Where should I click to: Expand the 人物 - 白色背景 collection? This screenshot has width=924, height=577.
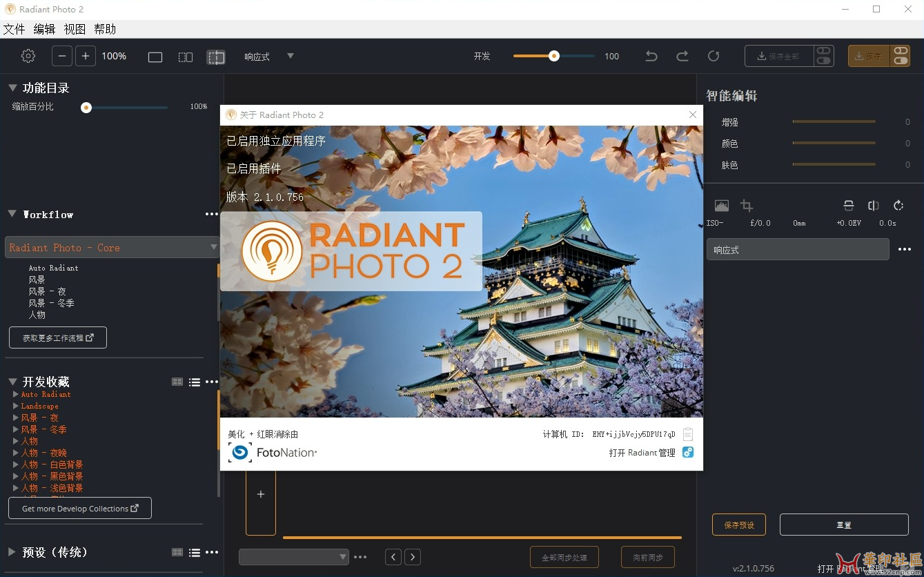click(16, 464)
